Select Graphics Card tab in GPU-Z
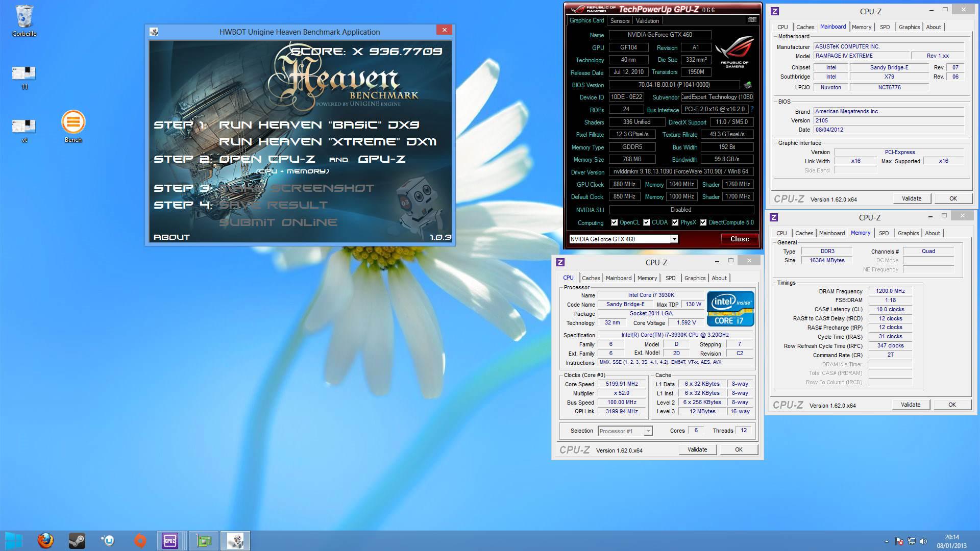 pyautogui.click(x=586, y=20)
